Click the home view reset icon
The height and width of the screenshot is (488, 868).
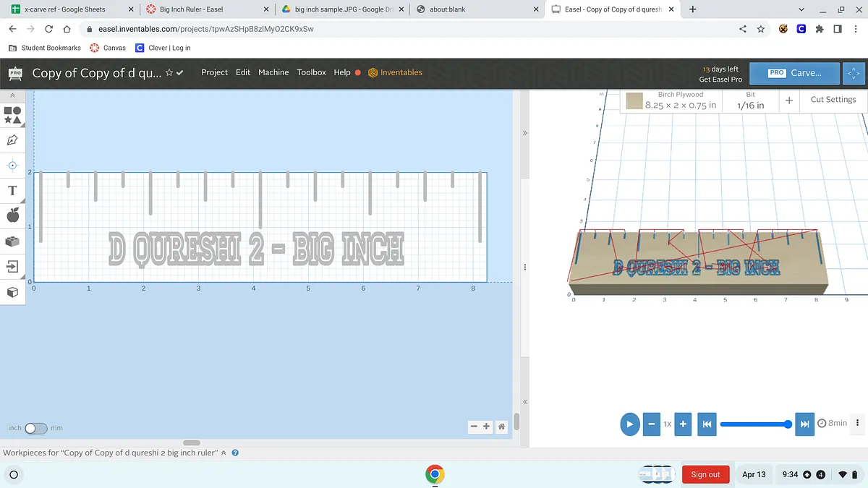pos(501,427)
